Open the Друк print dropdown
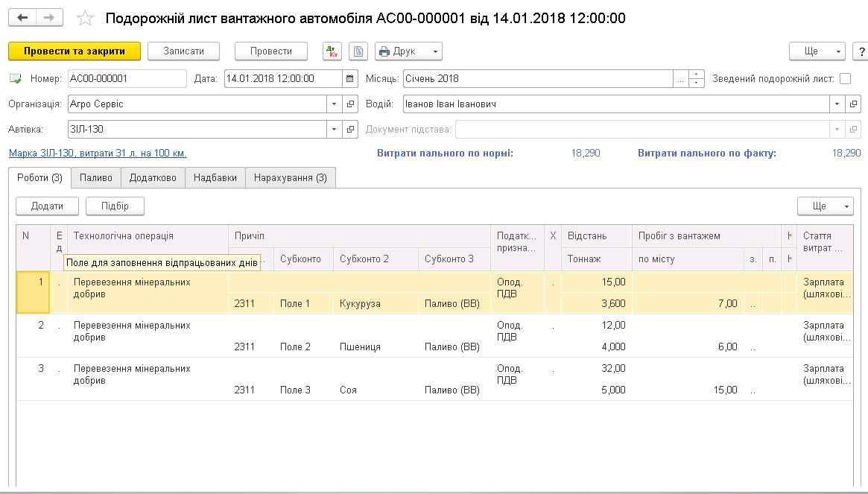The width and height of the screenshot is (868, 494). click(408, 51)
